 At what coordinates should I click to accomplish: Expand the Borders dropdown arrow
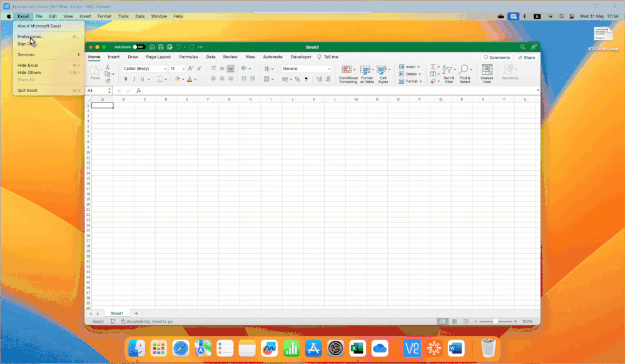pos(166,79)
